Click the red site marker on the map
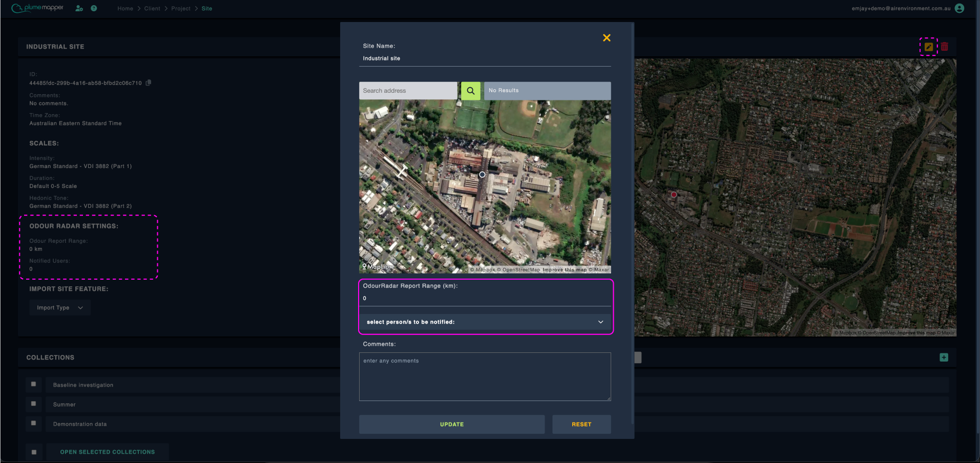Viewport: 980px width, 463px height. click(x=674, y=195)
